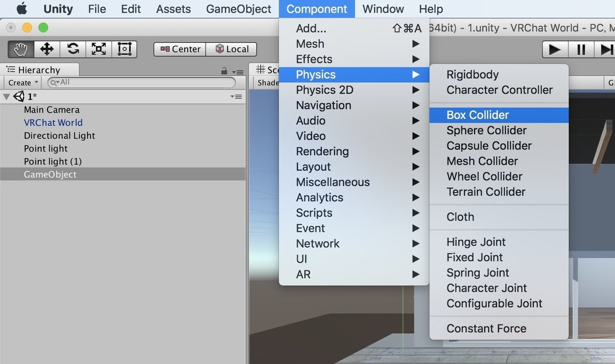Viewport: 615px width, 364px height.
Task: Expand the Effects submenu
Action: (354, 59)
